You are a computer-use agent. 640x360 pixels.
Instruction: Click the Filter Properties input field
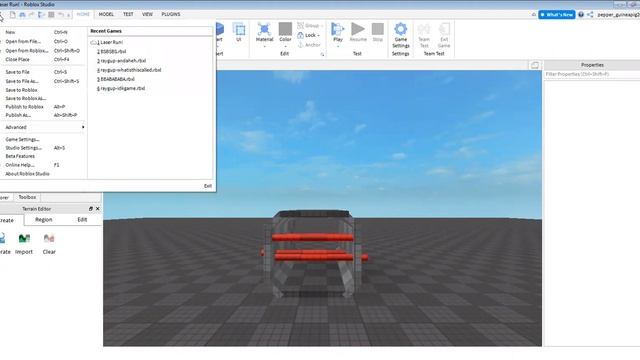[592, 74]
